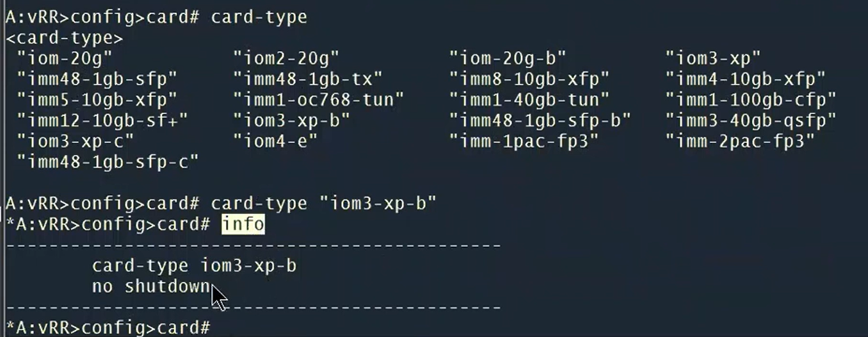This screenshot has width=868, height=337.
Task: Click the "imm1-100gb-cfp" card type
Action: [751, 99]
